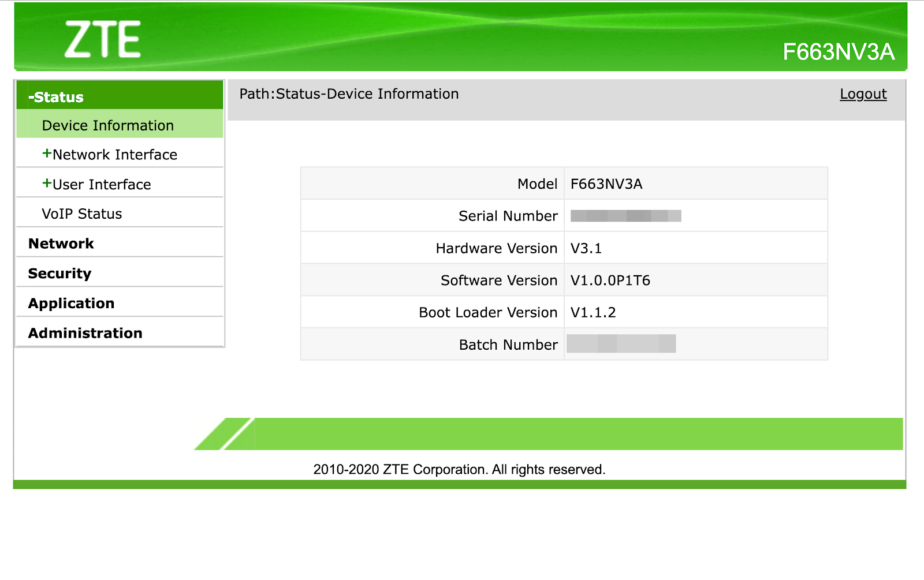Image resolution: width=924 pixels, height=580 pixels.
Task: Click the ZTE Corporation copyright footer text
Action: click(459, 469)
